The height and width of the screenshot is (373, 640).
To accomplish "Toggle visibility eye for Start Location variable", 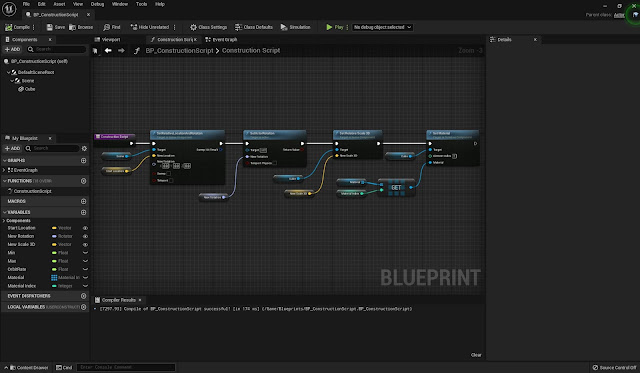I will pos(85,228).
